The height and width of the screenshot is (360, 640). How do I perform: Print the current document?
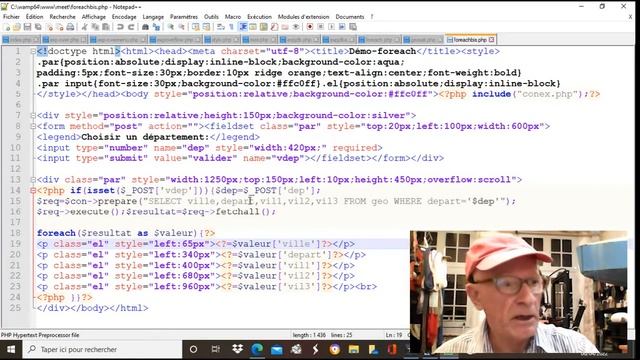pyautogui.click(x=70, y=27)
